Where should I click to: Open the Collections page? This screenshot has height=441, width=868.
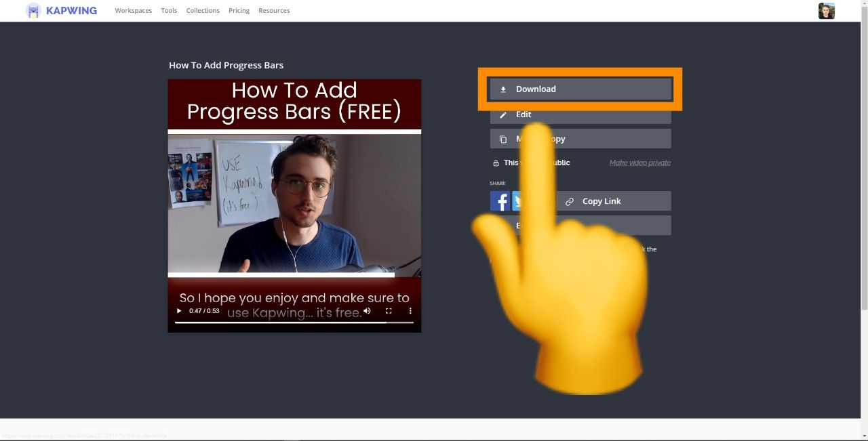(203, 11)
